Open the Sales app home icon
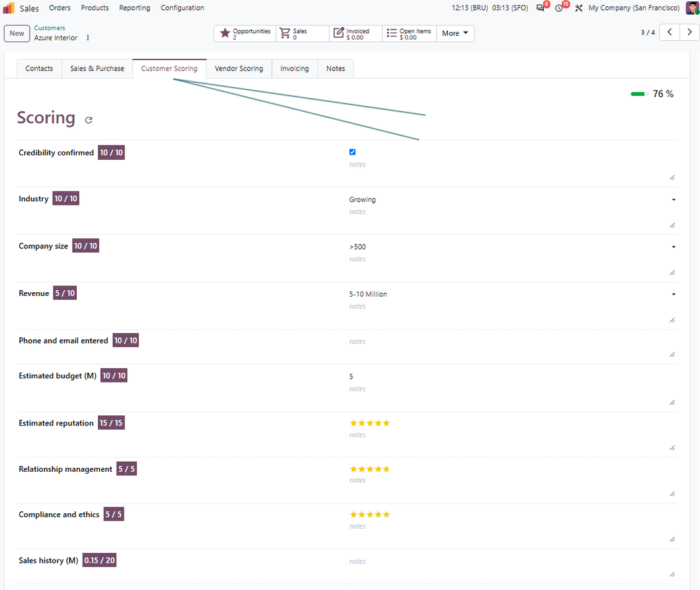Image resolution: width=700 pixels, height=590 pixels. click(9, 8)
